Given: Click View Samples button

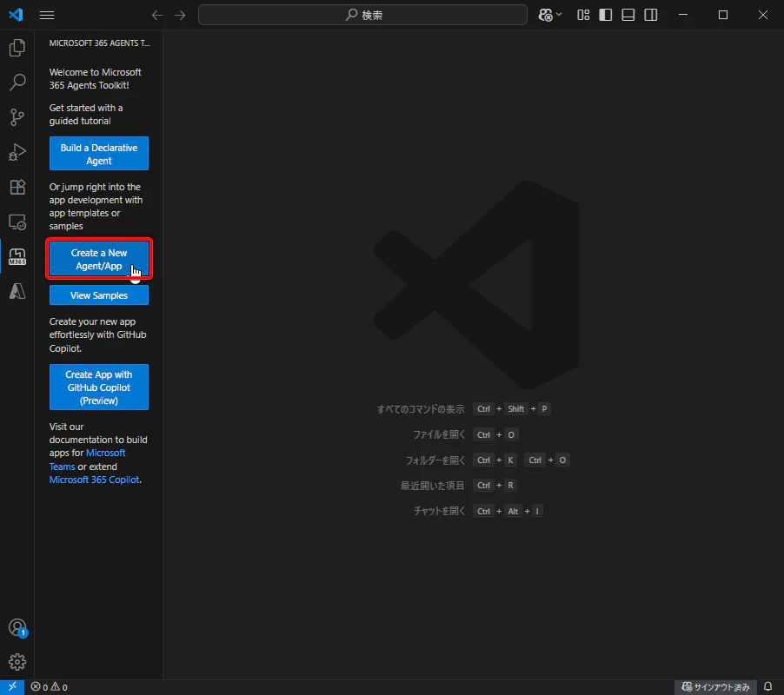Looking at the screenshot, I should (98, 295).
